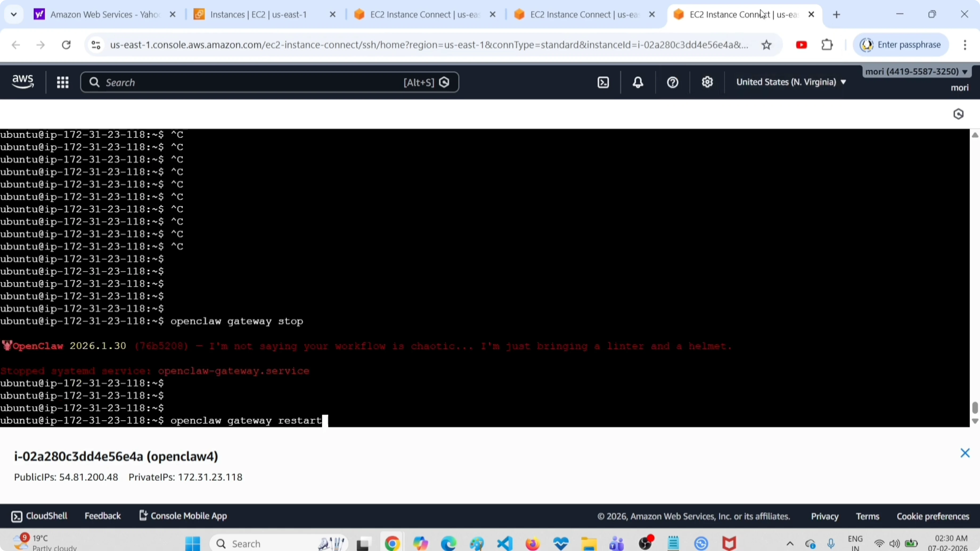This screenshot has height=551, width=980.
Task: Open Visual Studio Code from the taskbar
Action: coord(504,543)
